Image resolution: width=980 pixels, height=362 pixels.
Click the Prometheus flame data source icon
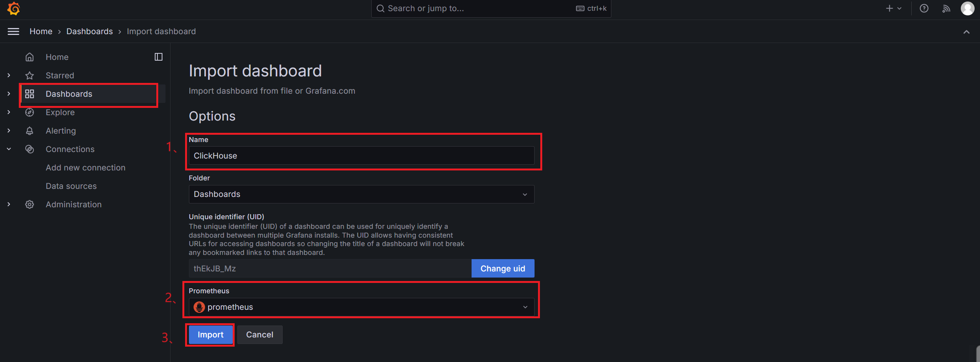[199, 307]
